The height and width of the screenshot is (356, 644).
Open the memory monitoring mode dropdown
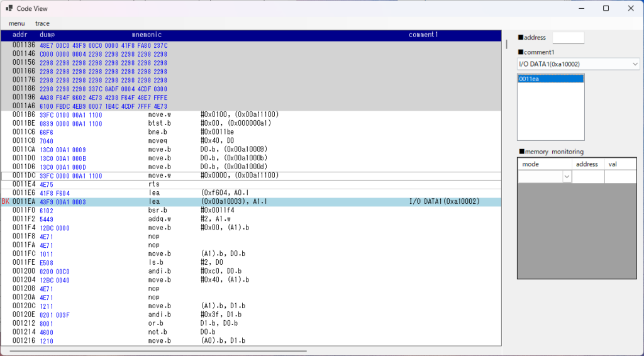click(567, 177)
